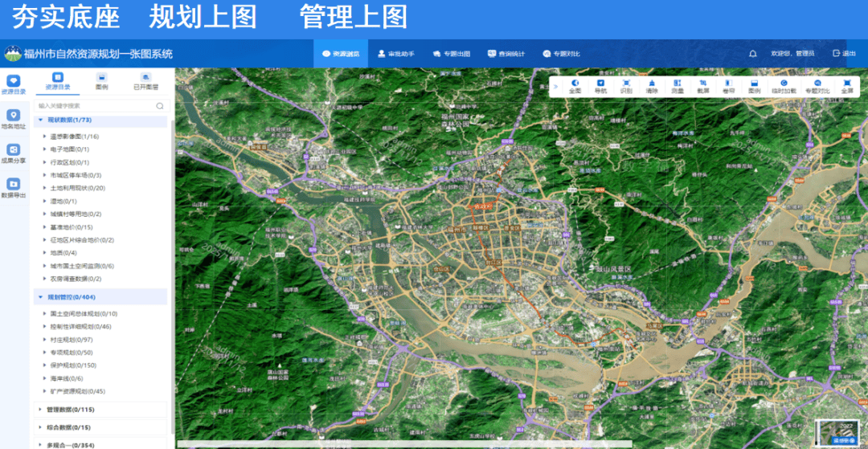Switch to the 已开图层 tab
Screen dimensions: 868x449
[146, 81]
